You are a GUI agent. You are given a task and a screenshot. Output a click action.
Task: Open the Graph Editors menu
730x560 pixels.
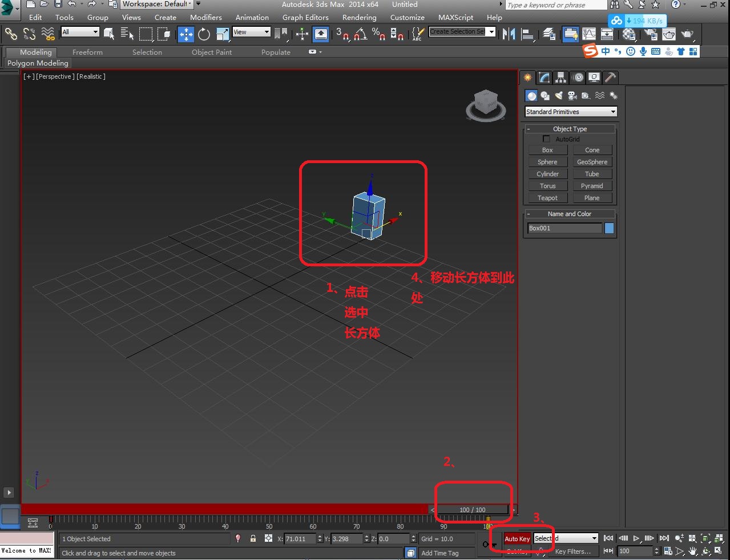coord(305,17)
